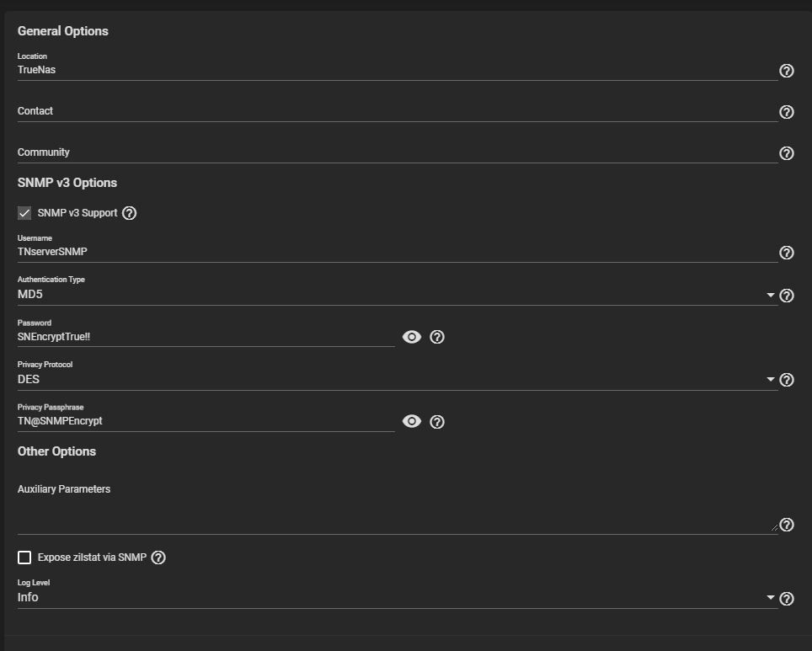The height and width of the screenshot is (651, 812).
Task: Open help icon for Auxiliary Parameters
Action: (787, 525)
